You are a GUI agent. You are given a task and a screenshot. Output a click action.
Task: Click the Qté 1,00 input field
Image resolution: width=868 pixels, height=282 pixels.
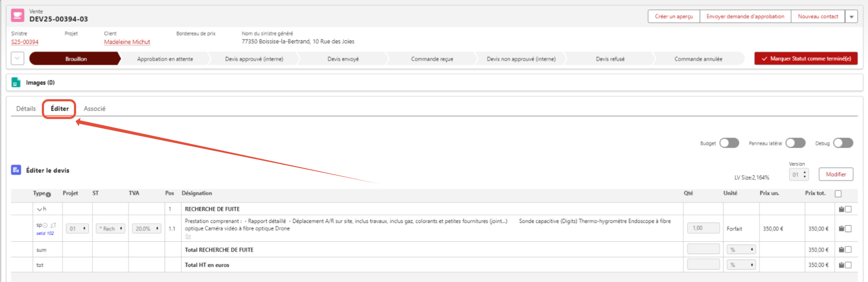[703, 228]
